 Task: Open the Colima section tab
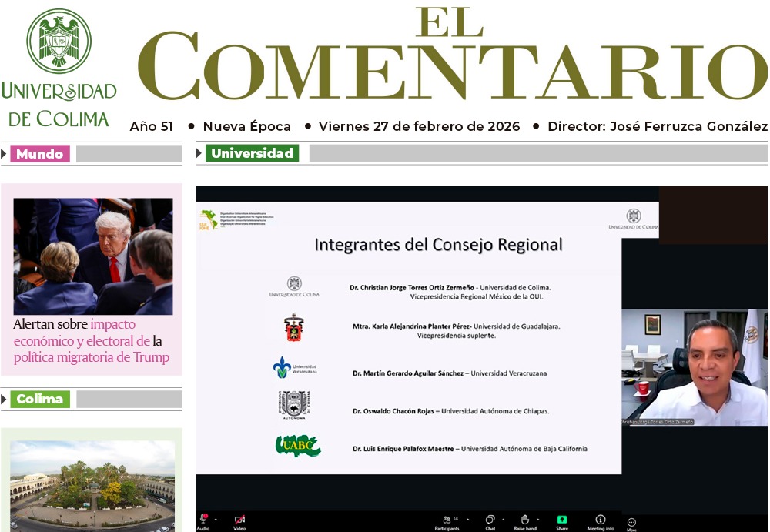click(x=39, y=400)
